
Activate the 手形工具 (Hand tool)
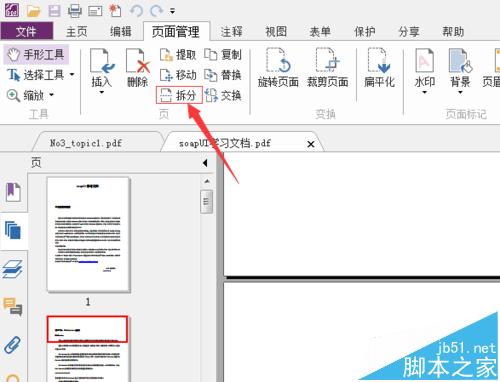(x=36, y=54)
